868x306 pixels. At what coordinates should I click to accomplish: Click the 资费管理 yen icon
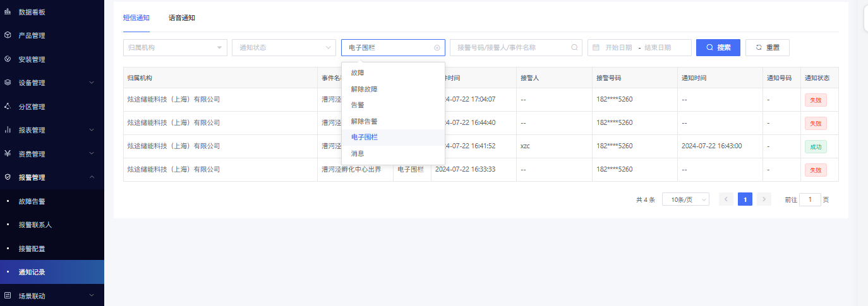[x=8, y=153]
